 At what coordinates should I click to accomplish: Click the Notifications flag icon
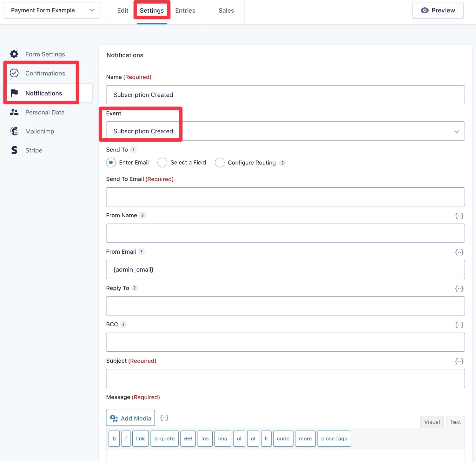(x=14, y=93)
